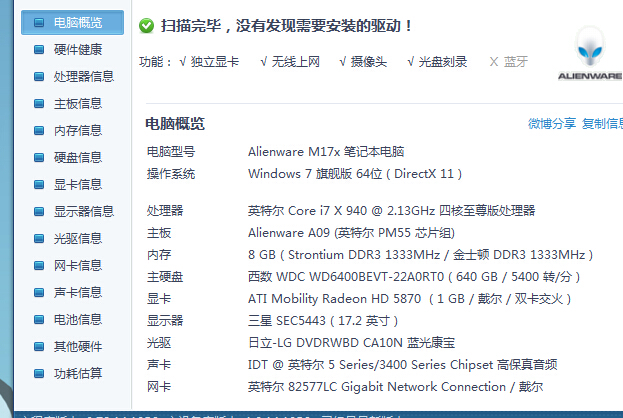The width and height of the screenshot is (623, 418).
Task: Click the 三星 SEC5443 display value
Action: tap(323, 321)
